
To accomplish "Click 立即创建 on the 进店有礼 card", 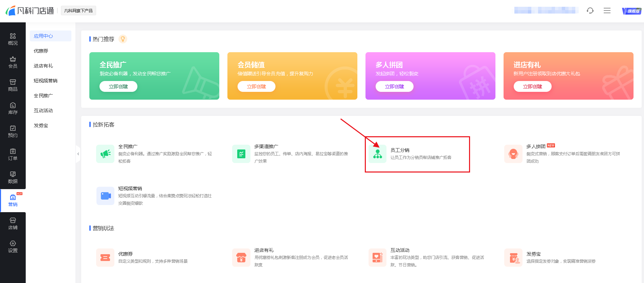I will coord(533,86).
